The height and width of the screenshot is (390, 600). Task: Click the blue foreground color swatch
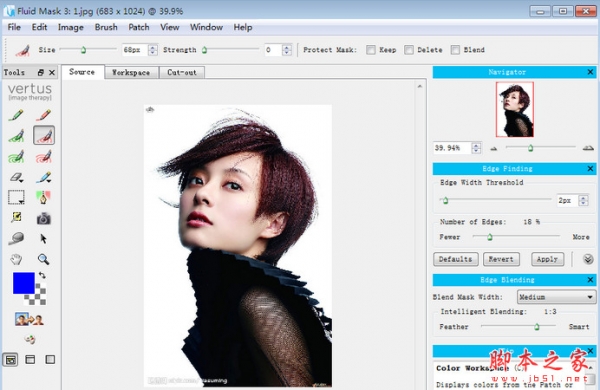[24, 283]
